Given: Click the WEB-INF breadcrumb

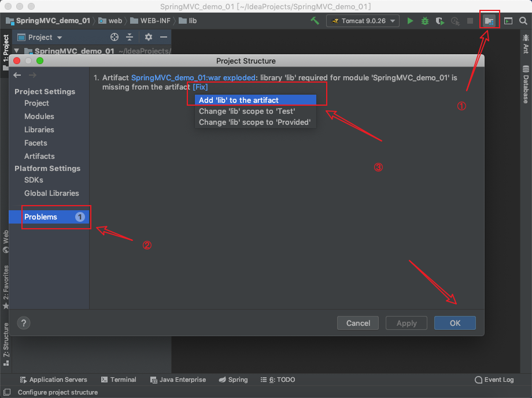Looking at the screenshot, I should [150, 21].
